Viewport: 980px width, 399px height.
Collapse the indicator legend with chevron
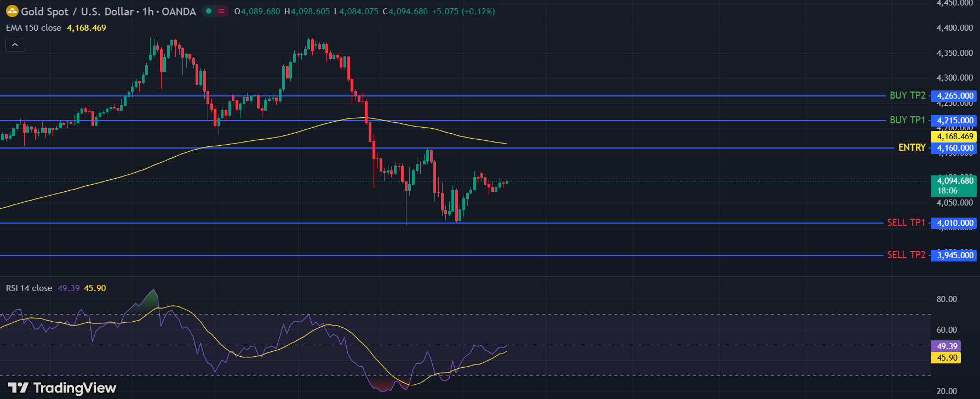pyautogui.click(x=15, y=45)
